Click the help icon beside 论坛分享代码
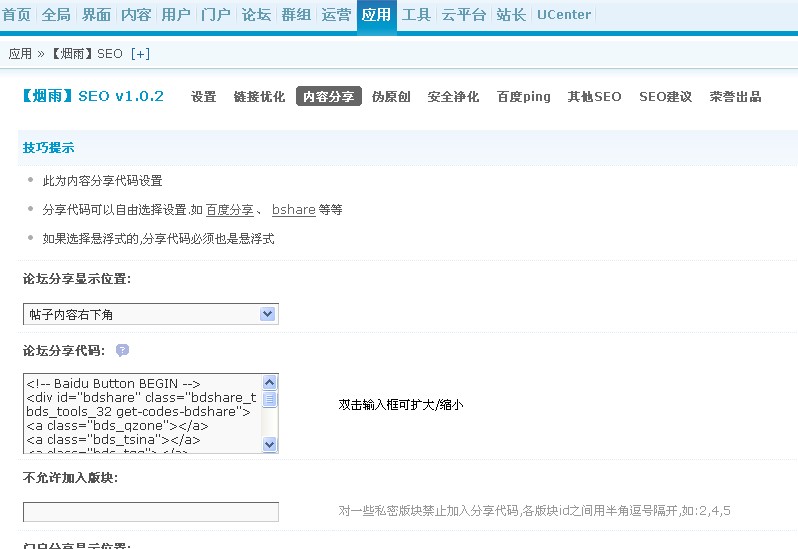This screenshot has width=798, height=549. (x=122, y=351)
